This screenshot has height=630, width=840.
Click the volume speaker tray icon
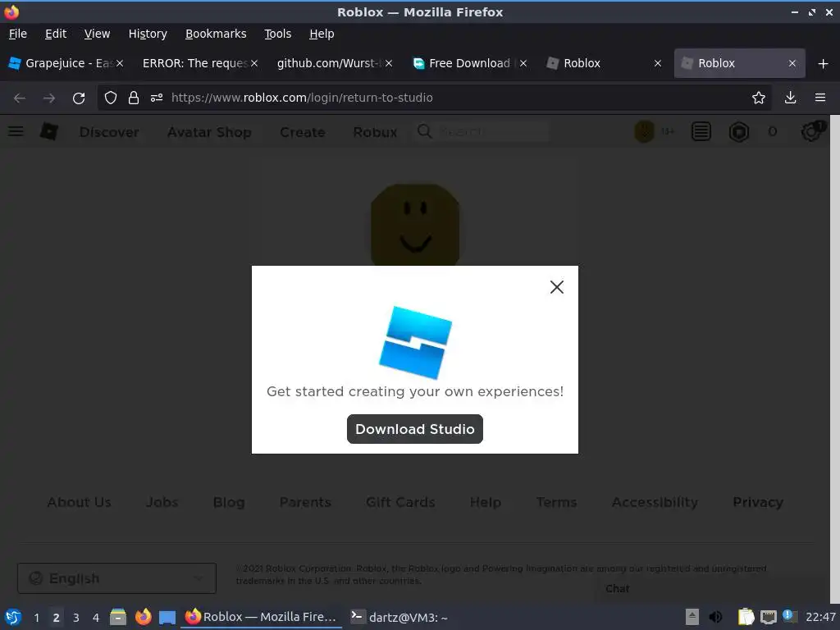point(715,617)
